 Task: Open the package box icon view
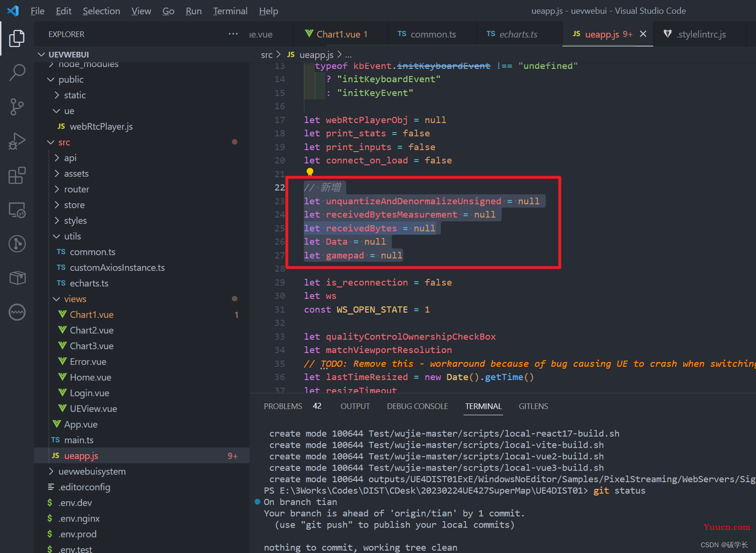(17, 278)
